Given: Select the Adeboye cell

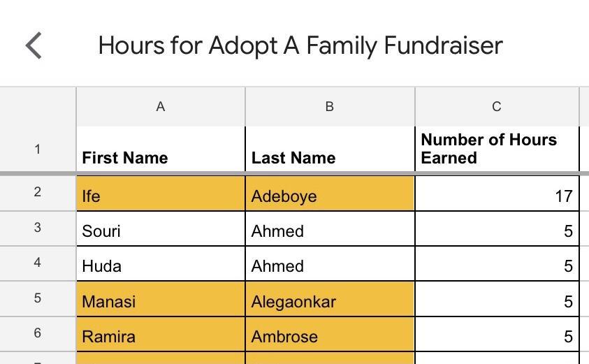Looking at the screenshot, I should tap(329, 194).
